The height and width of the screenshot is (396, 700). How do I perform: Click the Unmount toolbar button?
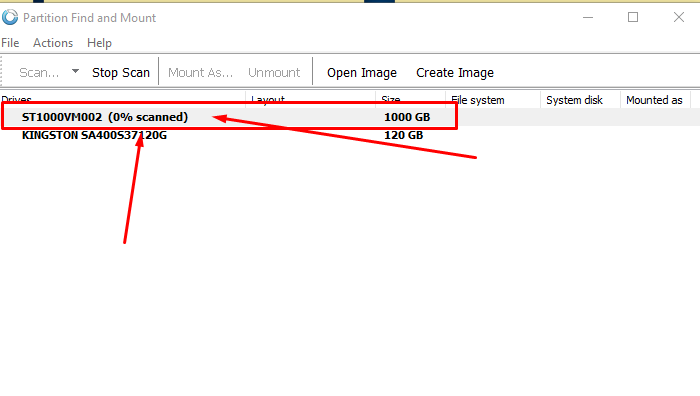point(274,72)
